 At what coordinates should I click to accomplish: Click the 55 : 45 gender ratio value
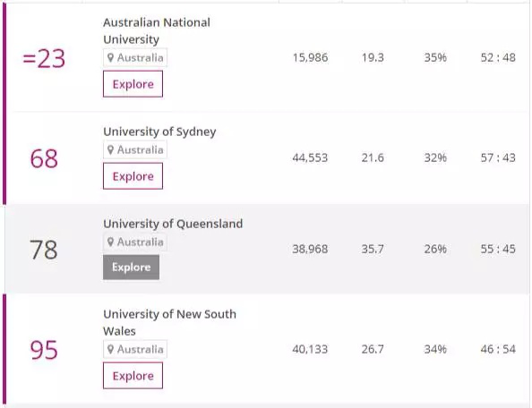[498, 249]
